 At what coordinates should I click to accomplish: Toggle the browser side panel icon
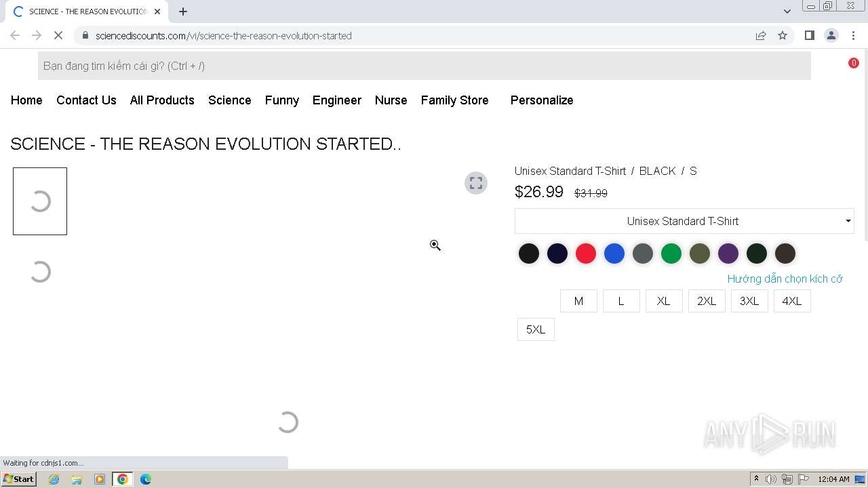point(809,35)
